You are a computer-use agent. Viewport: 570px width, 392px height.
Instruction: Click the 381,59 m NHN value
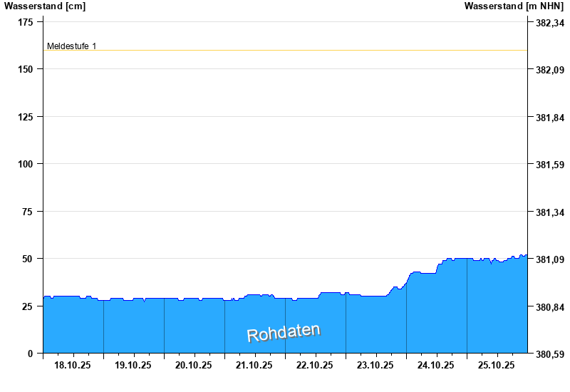pos(550,165)
